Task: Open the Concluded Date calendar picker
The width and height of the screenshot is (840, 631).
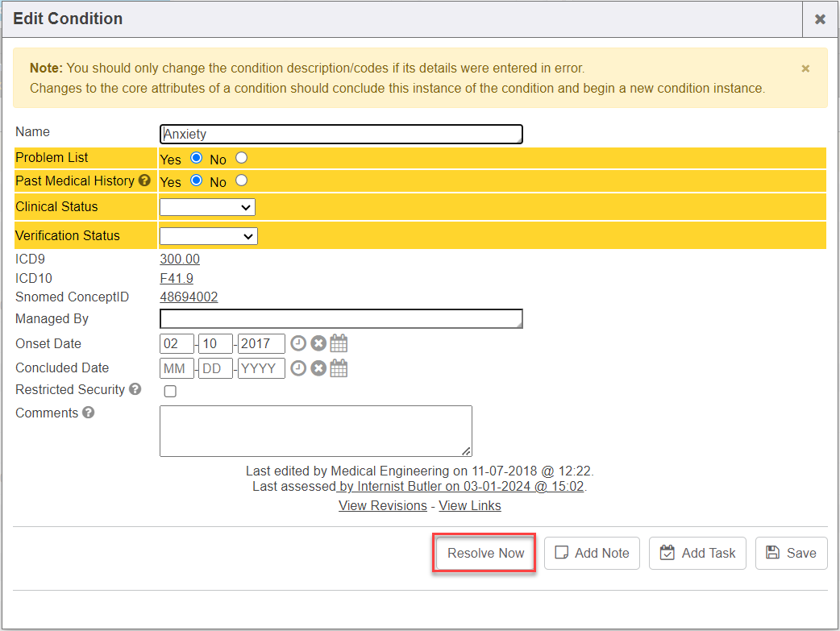Action: coord(339,368)
